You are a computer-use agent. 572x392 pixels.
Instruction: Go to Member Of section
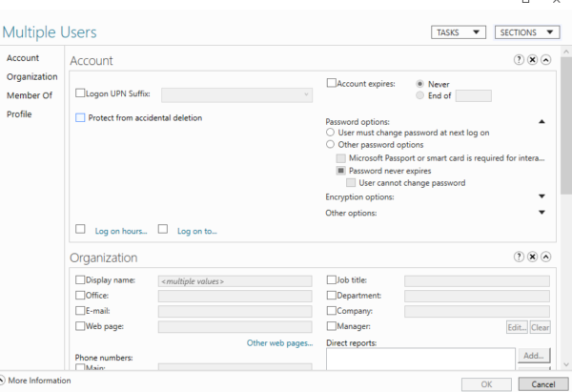(x=30, y=95)
